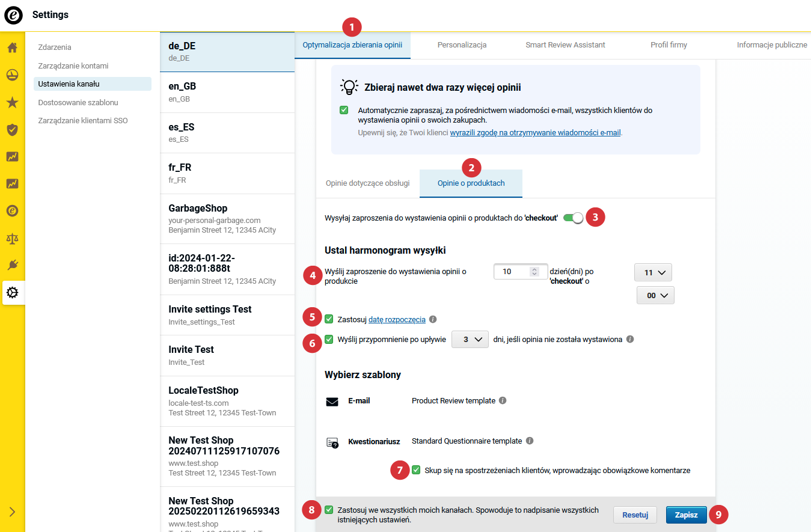Viewport: 811px width, 532px height.
Task: Open the home icon in sidebar
Action: [12, 47]
